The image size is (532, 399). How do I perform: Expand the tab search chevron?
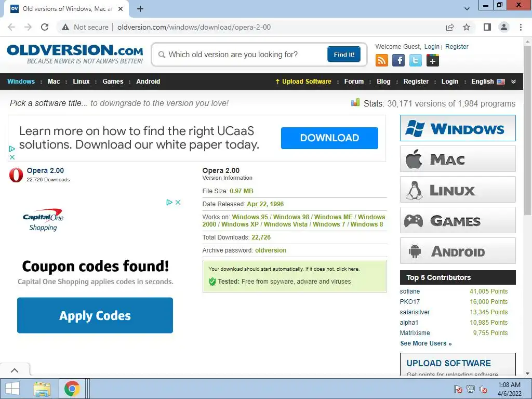467,9
